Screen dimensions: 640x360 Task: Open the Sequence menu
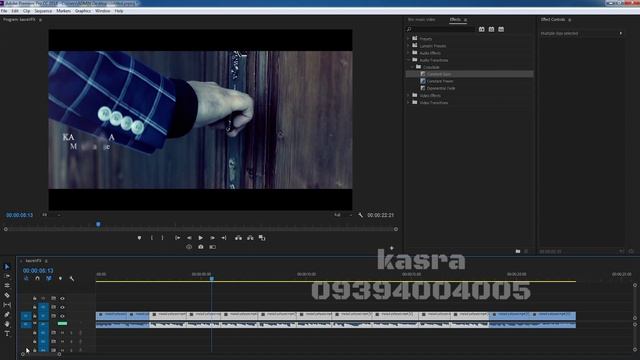pos(43,11)
